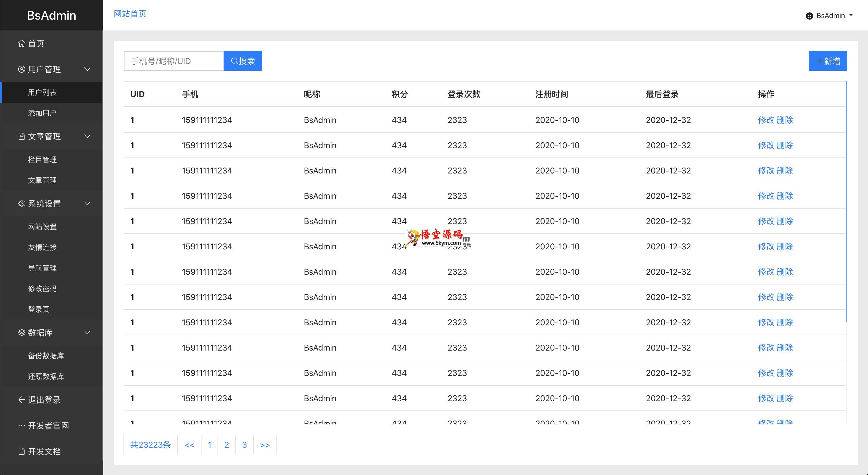Click the << previous page button
Screen dimensions: 868x475
point(190,445)
